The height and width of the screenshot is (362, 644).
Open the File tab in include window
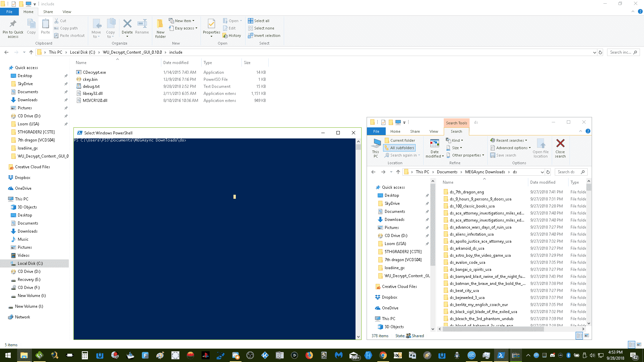click(x=9, y=12)
